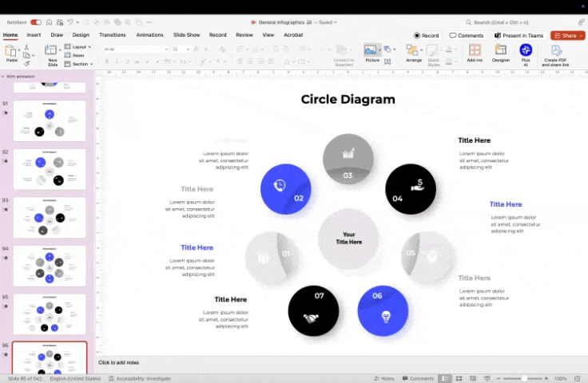This screenshot has width=588, height=383.
Task: Click the Plus AI icon
Action: [526, 52]
